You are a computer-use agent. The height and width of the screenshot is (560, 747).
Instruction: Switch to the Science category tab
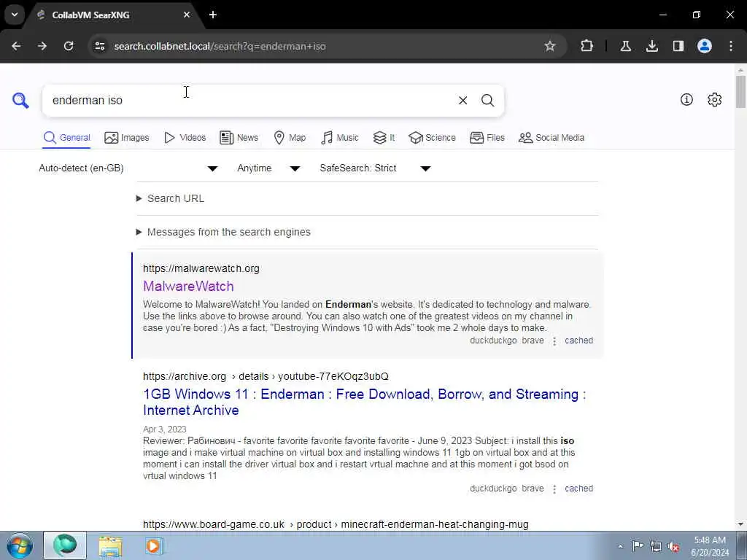[432, 138]
